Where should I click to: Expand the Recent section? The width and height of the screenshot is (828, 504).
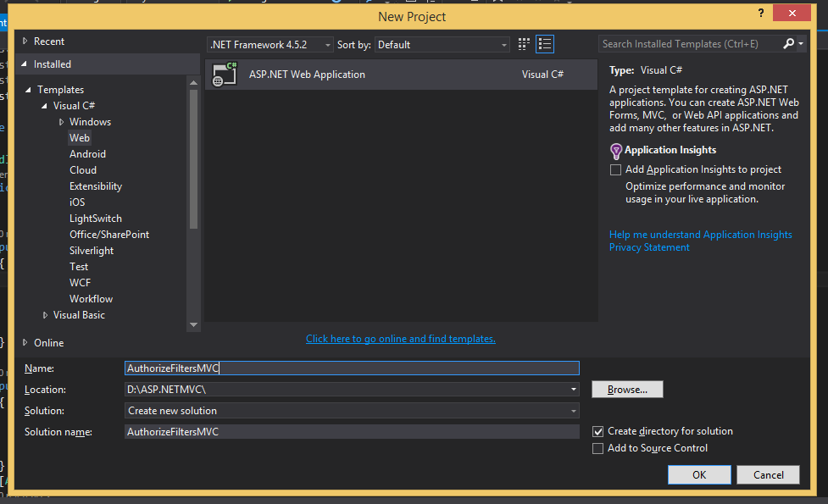pos(25,42)
